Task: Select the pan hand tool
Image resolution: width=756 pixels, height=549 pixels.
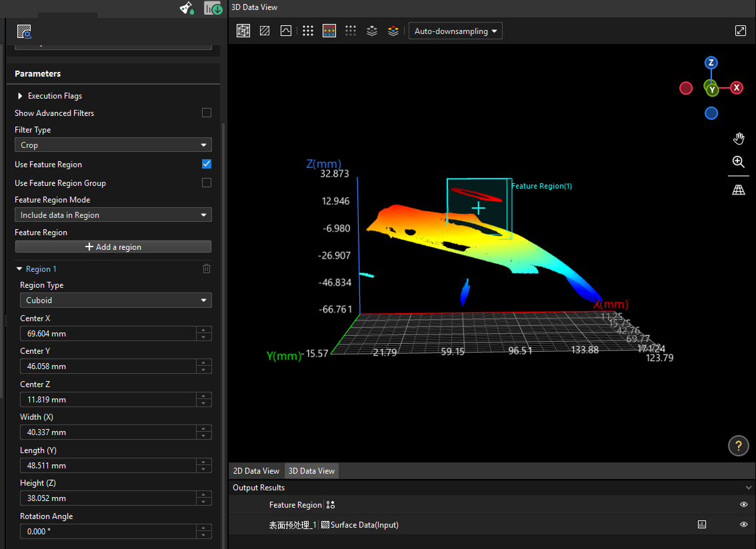Action: tap(739, 139)
